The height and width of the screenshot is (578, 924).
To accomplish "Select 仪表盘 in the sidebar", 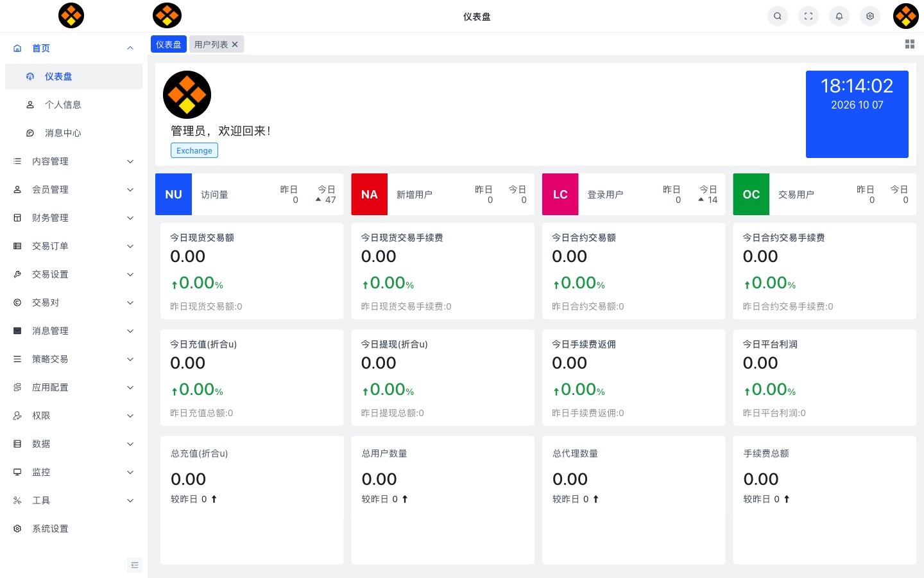I will click(74, 76).
